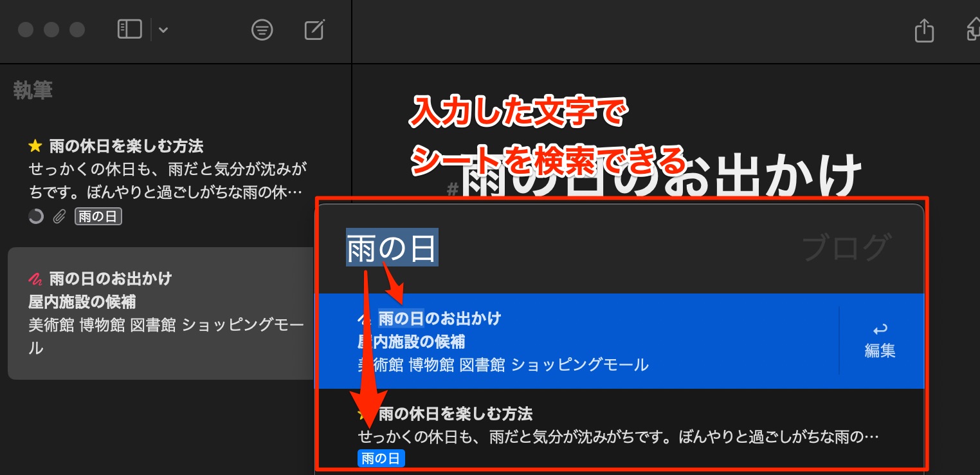Open the sidebar view dropdown chevron

coord(163,30)
